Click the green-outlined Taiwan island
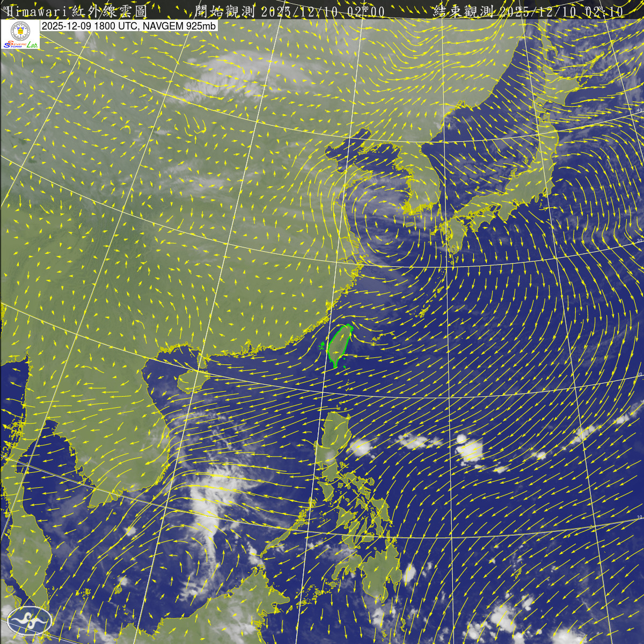The height and width of the screenshot is (644, 644). [339, 345]
